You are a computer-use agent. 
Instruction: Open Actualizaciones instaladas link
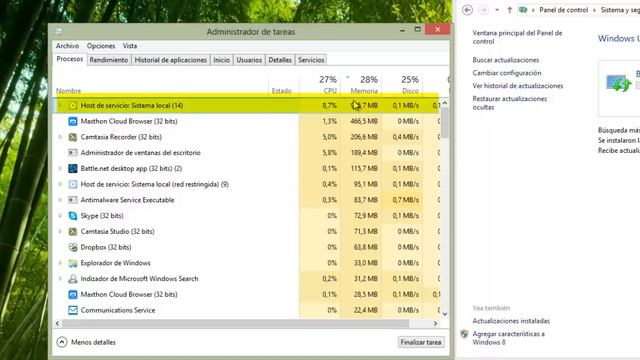point(511,321)
